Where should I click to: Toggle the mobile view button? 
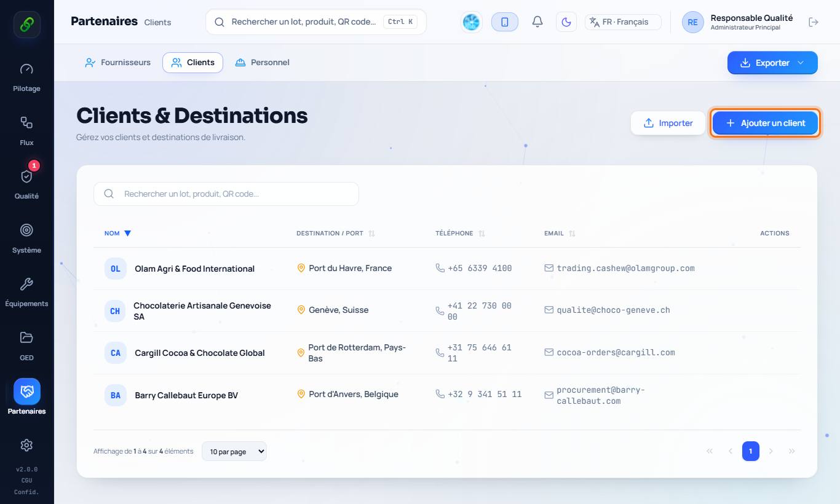[505, 22]
